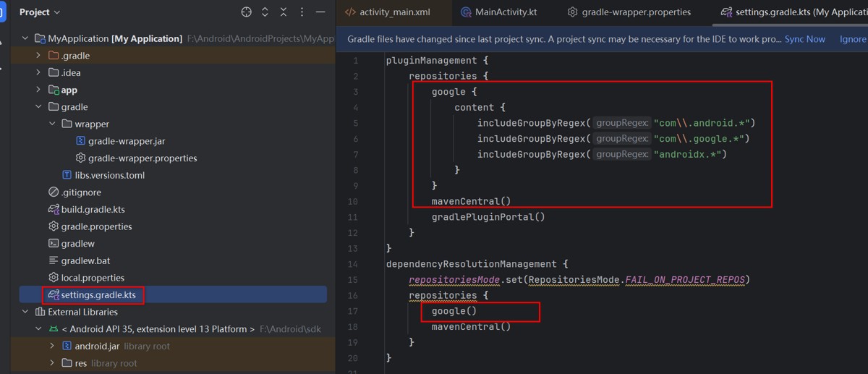This screenshot has width=868, height=374.
Task: Expand the app module folder
Action: [x=38, y=90]
